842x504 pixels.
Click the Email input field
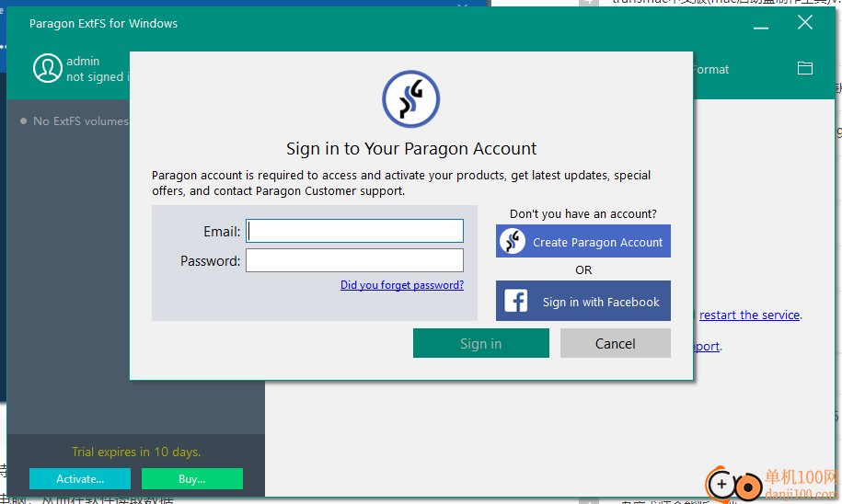(x=354, y=231)
